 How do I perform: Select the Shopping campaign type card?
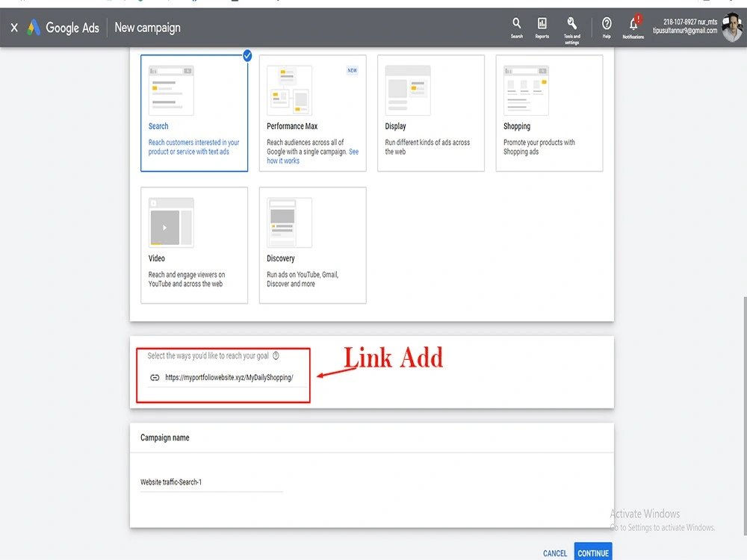coord(549,113)
